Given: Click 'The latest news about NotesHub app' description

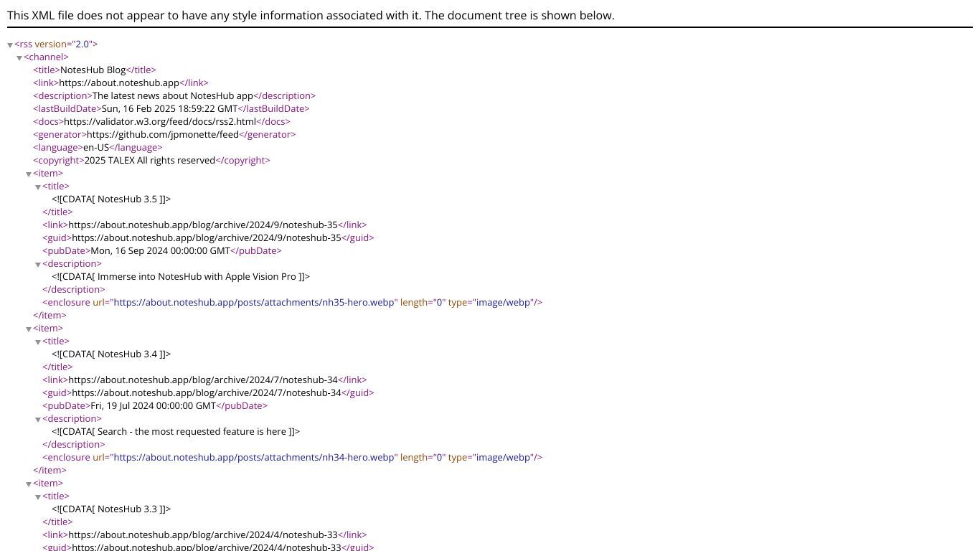Looking at the screenshot, I should pyautogui.click(x=174, y=95).
